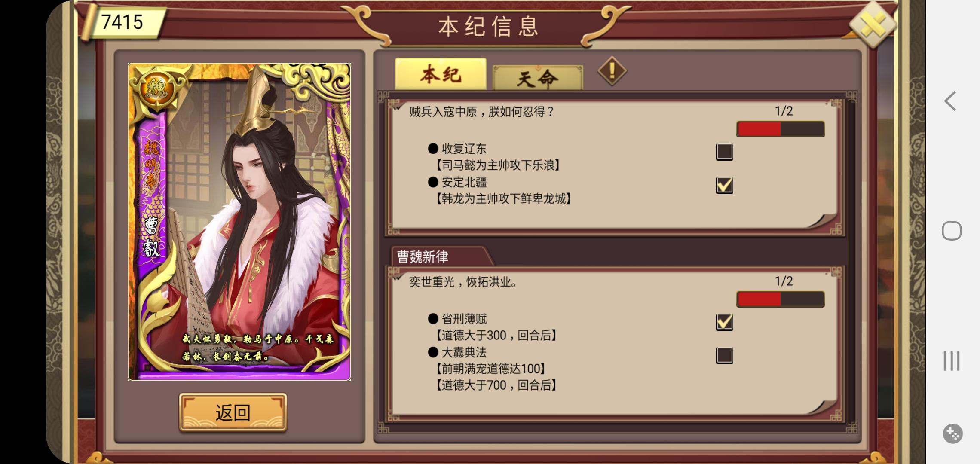Viewport: 980px width, 464px height.
Task: Click the 司马懿为主帅攻下乐浪 requirement text
Action: tap(498, 165)
